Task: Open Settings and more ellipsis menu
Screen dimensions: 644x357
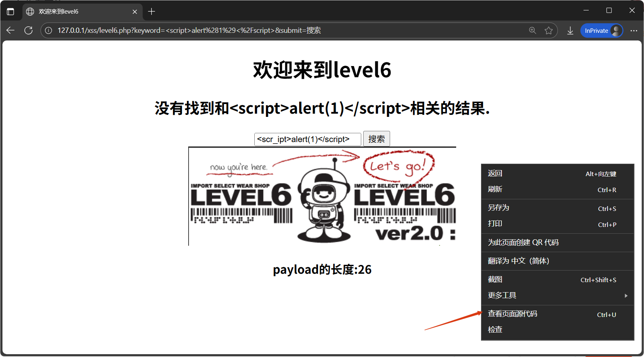Action: tap(634, 30)
